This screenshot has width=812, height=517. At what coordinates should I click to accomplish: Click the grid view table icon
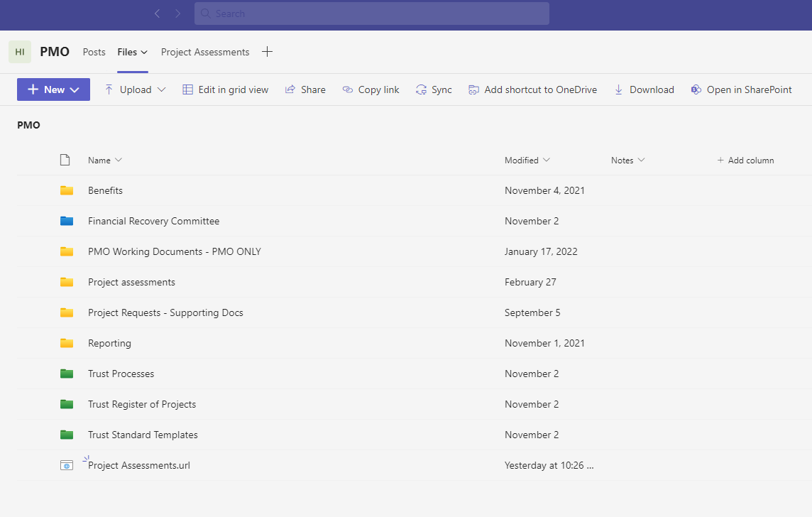click(x=187, y=89)
